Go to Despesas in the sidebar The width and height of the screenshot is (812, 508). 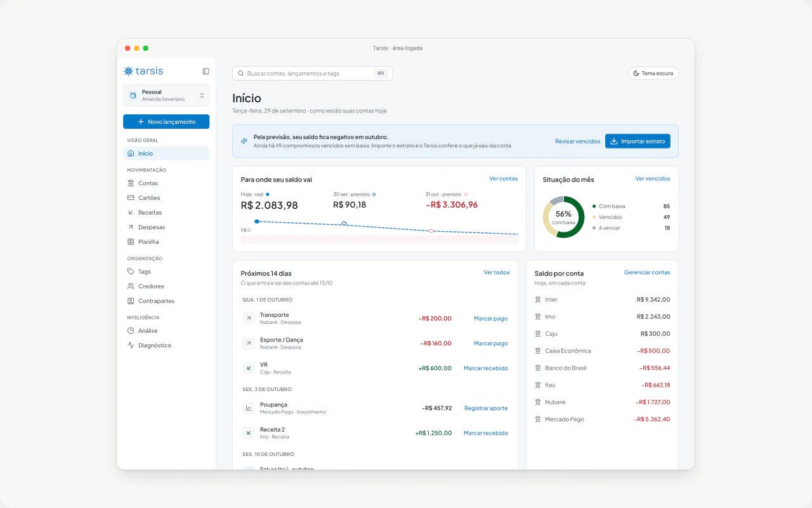pos(166,227)
